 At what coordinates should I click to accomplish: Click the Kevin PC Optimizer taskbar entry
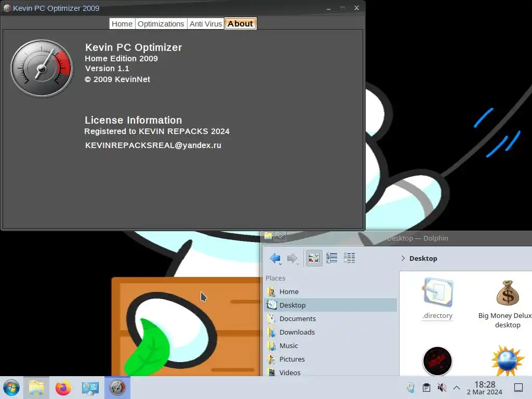click(117, 388)
